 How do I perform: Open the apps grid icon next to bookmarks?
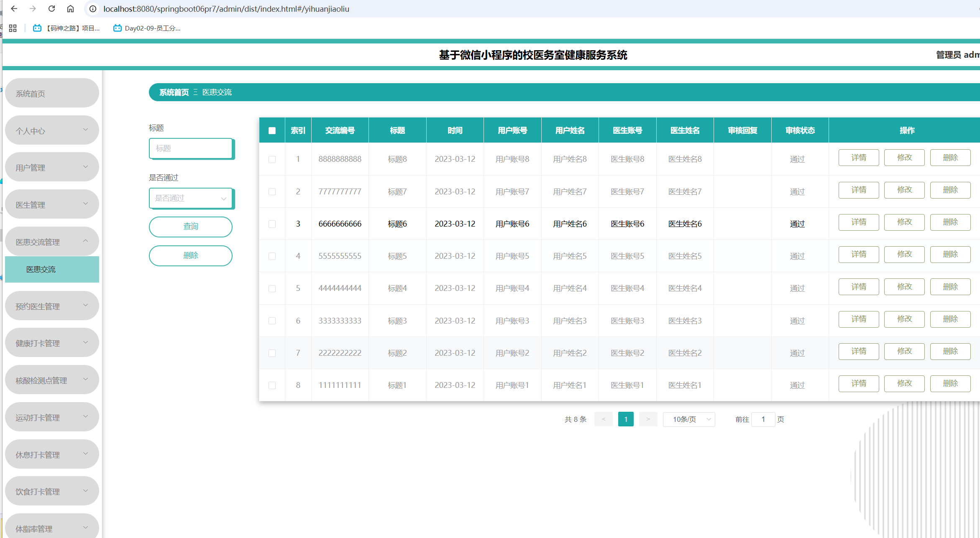(x=13, y=28)
